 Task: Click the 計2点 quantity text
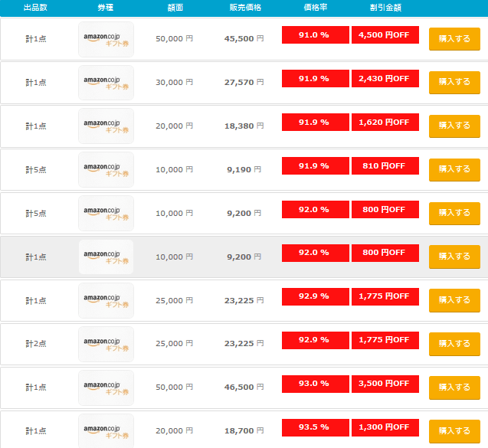(36, 344)
